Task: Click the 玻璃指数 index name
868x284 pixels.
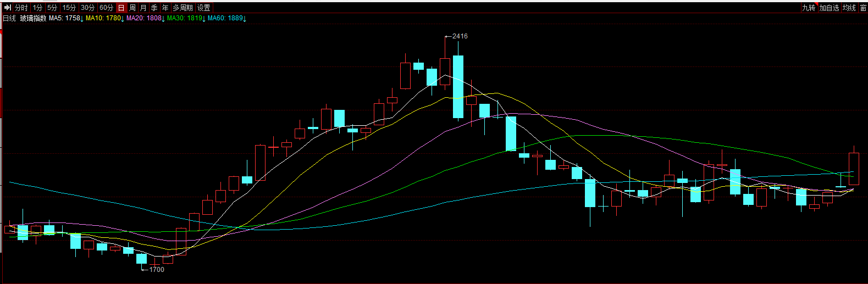Action: 33,18
